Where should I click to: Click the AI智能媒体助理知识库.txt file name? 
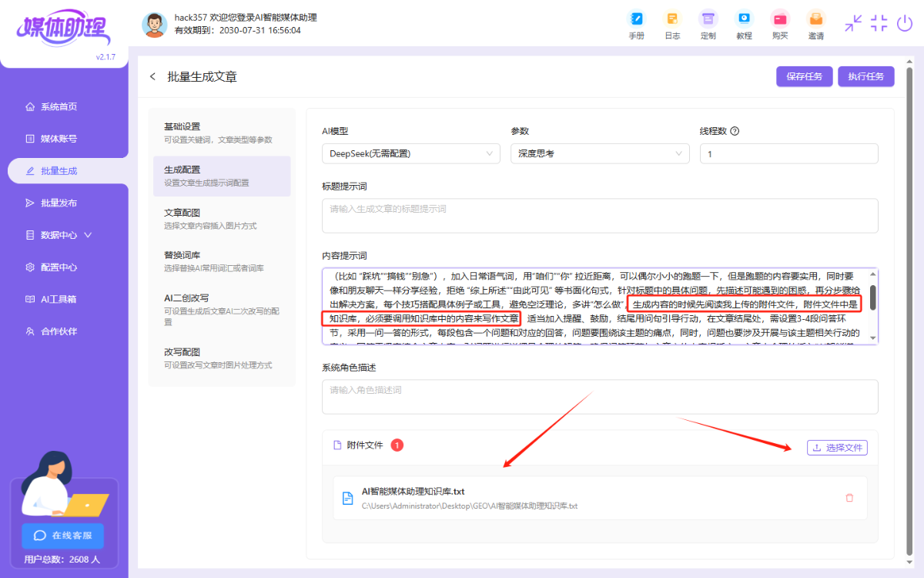tap(413, 491)
